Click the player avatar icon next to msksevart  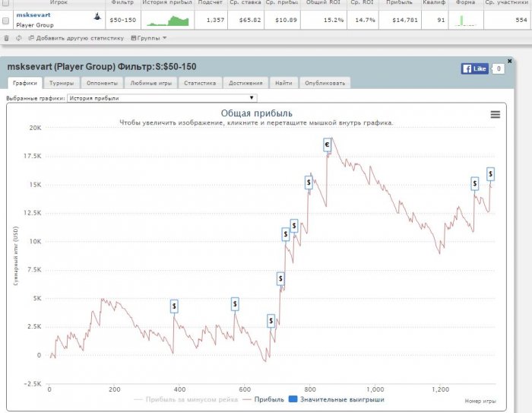coord(97,15)
